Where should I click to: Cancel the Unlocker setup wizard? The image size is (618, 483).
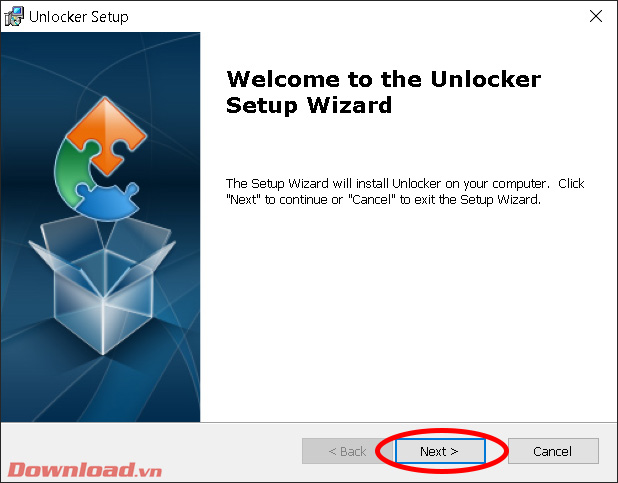[x=553, y=451]
